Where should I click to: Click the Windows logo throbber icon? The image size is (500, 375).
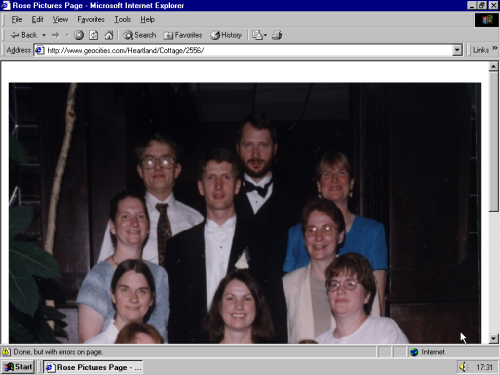(x=486, y=20)
